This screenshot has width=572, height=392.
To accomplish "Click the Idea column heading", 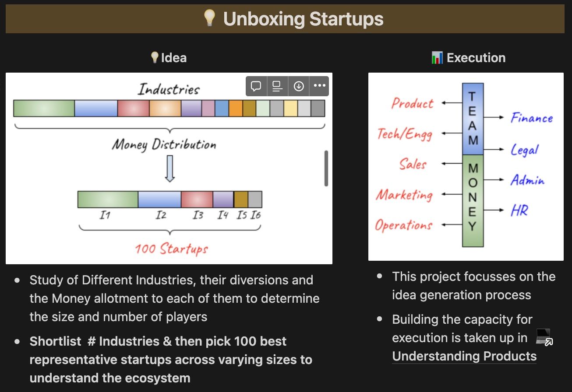I will pos(174,58).
